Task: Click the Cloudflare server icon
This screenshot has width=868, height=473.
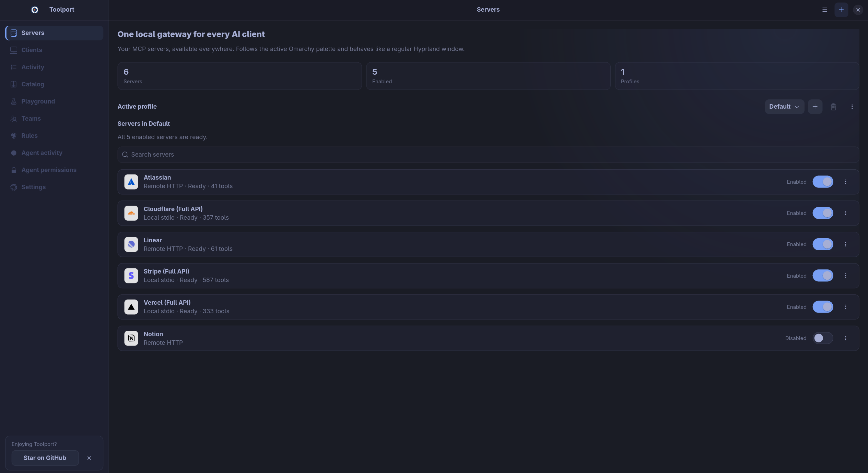Action: (131, 213)
